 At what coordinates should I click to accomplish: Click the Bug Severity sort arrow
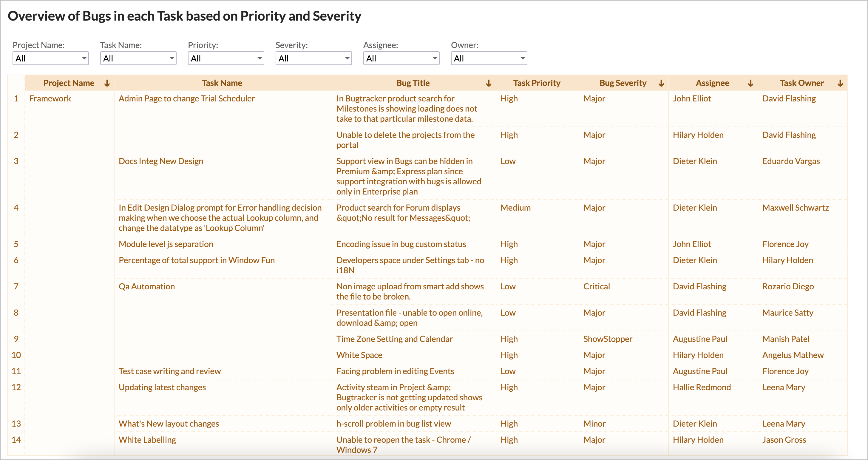(661, 83)
